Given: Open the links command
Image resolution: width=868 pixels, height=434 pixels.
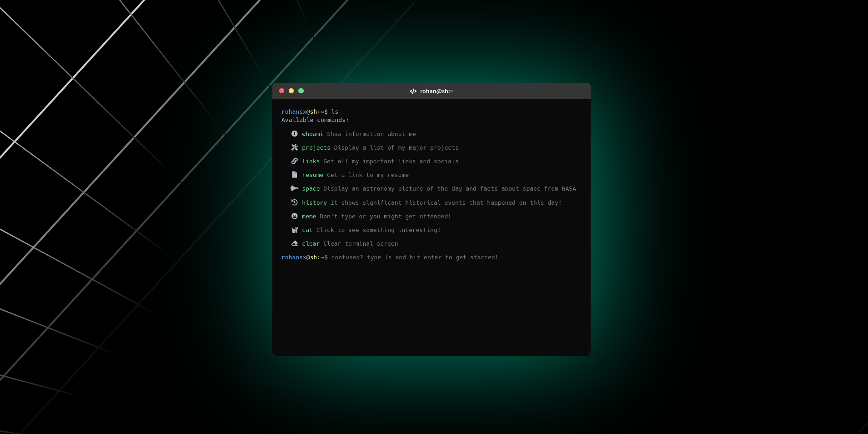Looking at the screenshot, I should tap(311, 161).
